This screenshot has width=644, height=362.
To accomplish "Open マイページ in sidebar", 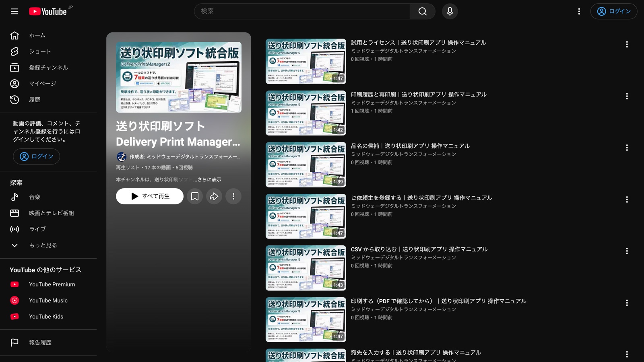I will [48, 84].
